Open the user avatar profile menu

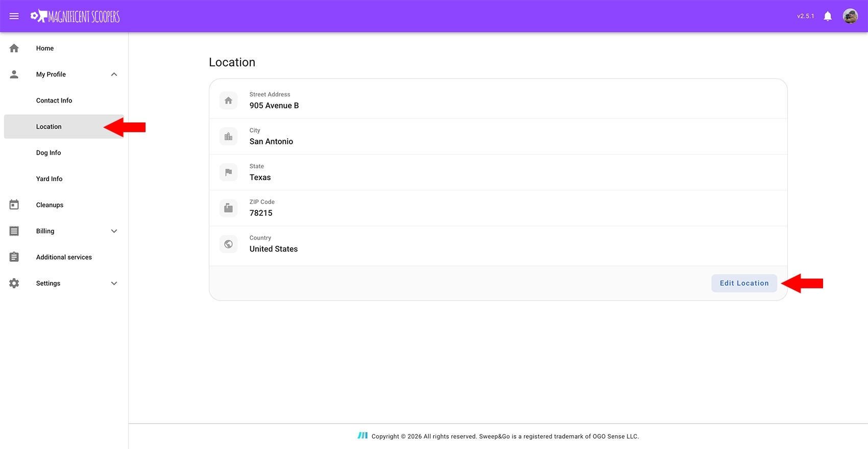850,16
